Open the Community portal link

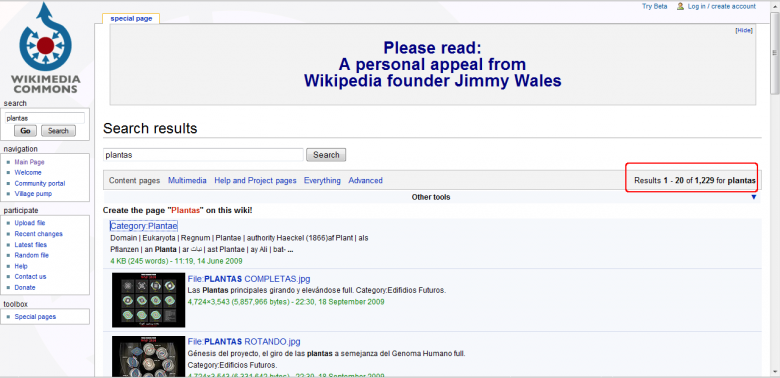(x=40, y=184)
